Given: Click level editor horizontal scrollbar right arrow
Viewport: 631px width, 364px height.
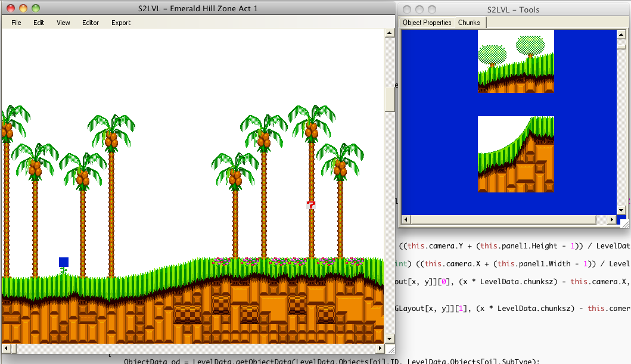Looking at the screenshot, I should (380, 348).
